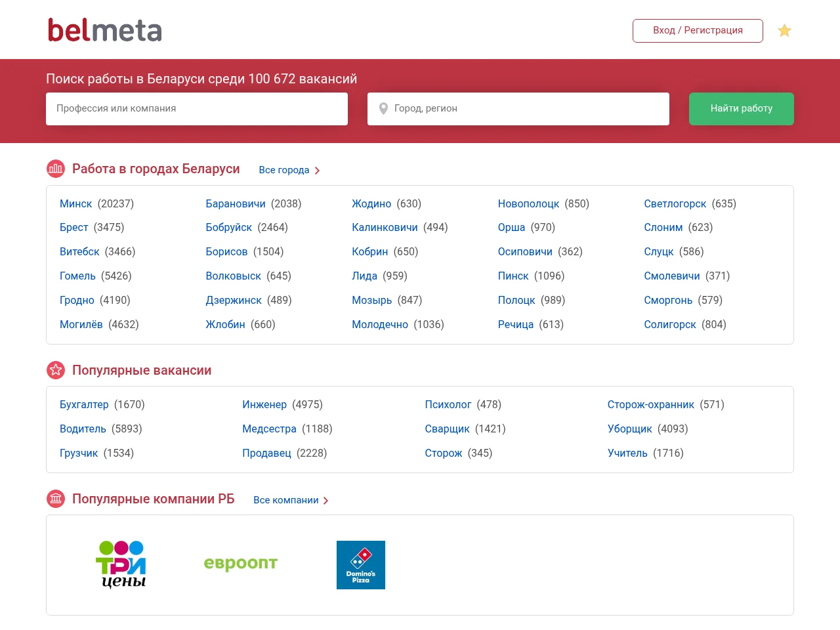Open jobs in Гродно
The image size is (840, 630).
pyautogui.click(x=77, y=300)
